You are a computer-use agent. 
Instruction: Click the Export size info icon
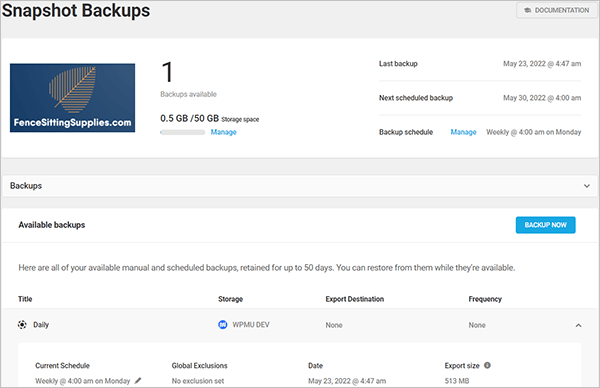487,365
